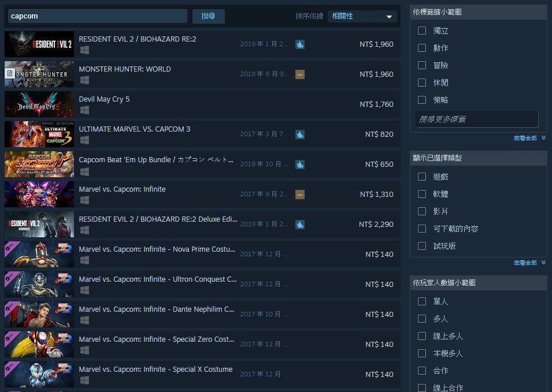Open RESIDENT EVIL 2 game thumbnail
The height and width of the screenshot is (392, 552).
point(39,44)
